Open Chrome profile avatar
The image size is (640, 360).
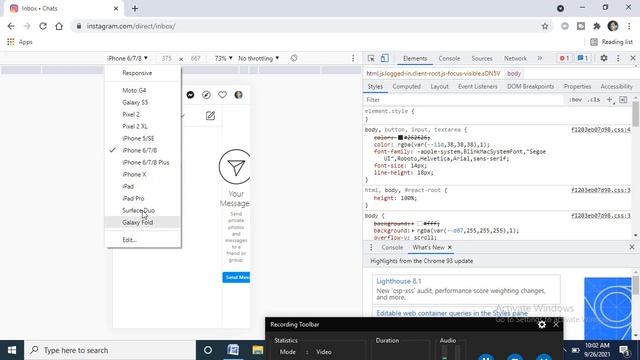tap(613, 26)
